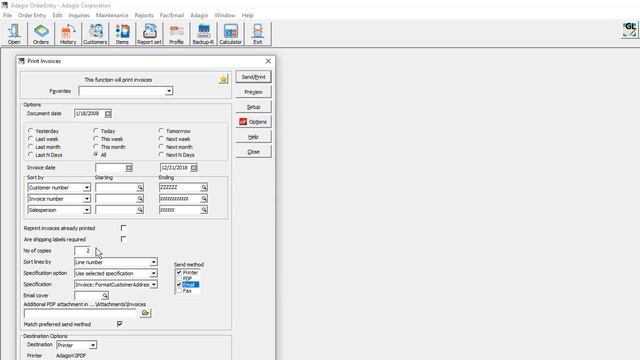Click the Preview button
This screenshot has width=640, height=360.
tap(253, 92)
